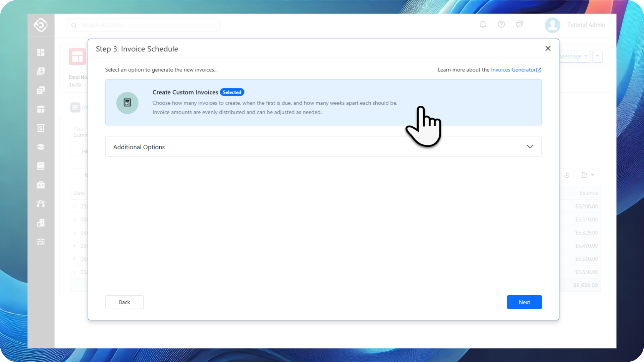
Task: Close the Invoice Schedule dialog
Action: [x=548, y=49]
